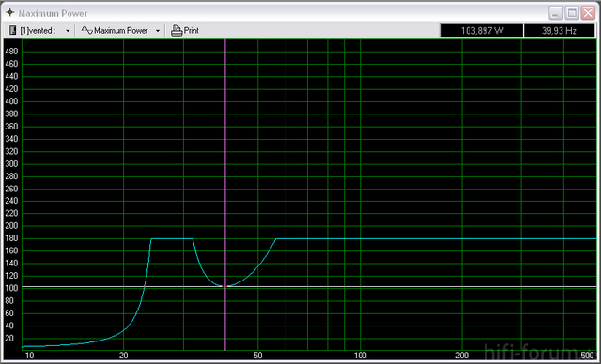Close the Maximum Power window

tap(588, 13)
